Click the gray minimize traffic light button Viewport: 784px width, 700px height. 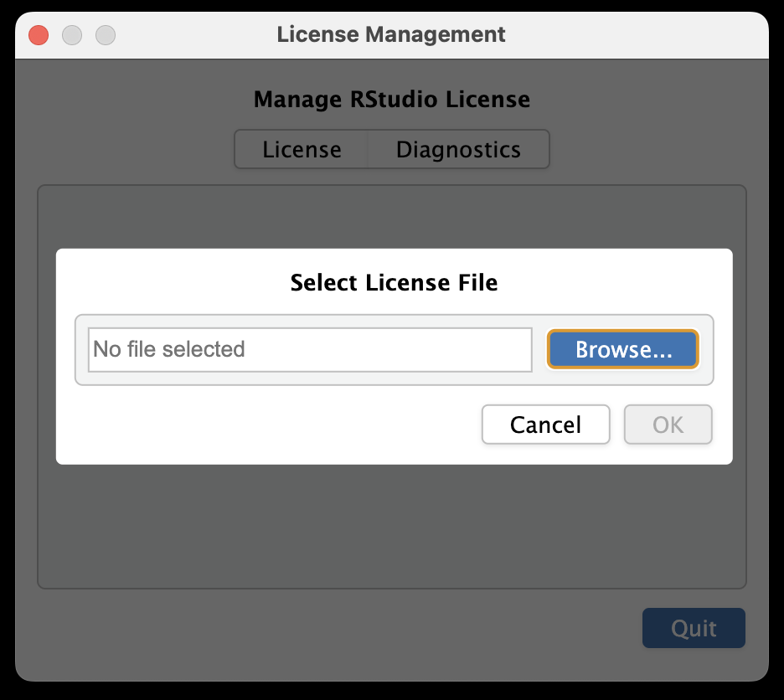click(x=72, y=35)
